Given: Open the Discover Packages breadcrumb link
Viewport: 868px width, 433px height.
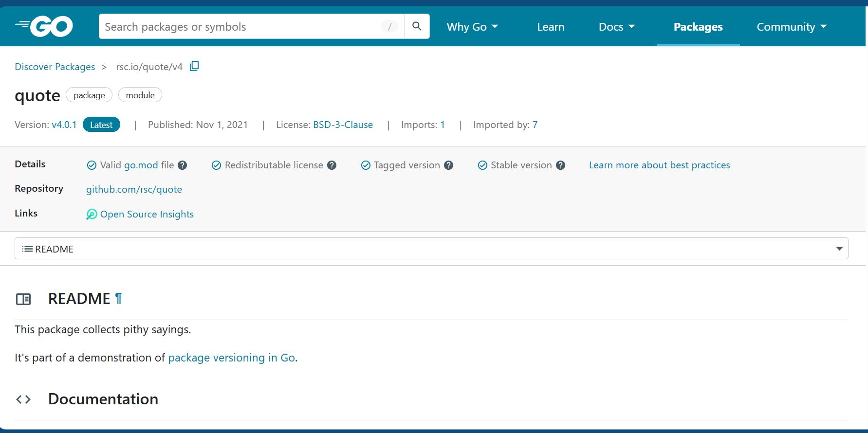Looking at the screenshot, I should pyautogui.click(x=55, y=67).
